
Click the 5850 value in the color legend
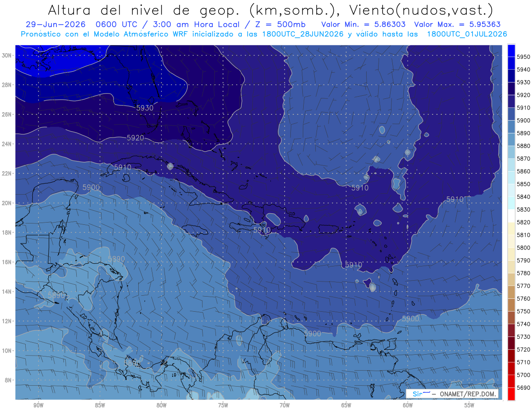[524, 184]
